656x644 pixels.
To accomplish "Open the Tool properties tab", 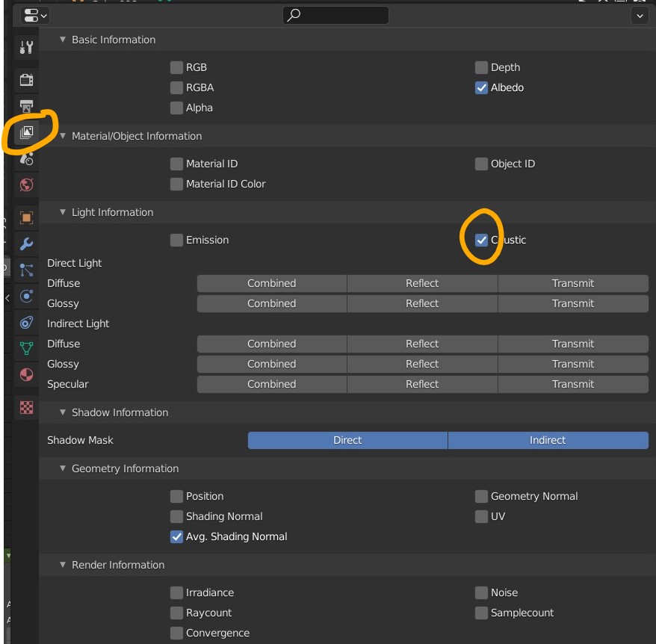I will coord(26,48).
